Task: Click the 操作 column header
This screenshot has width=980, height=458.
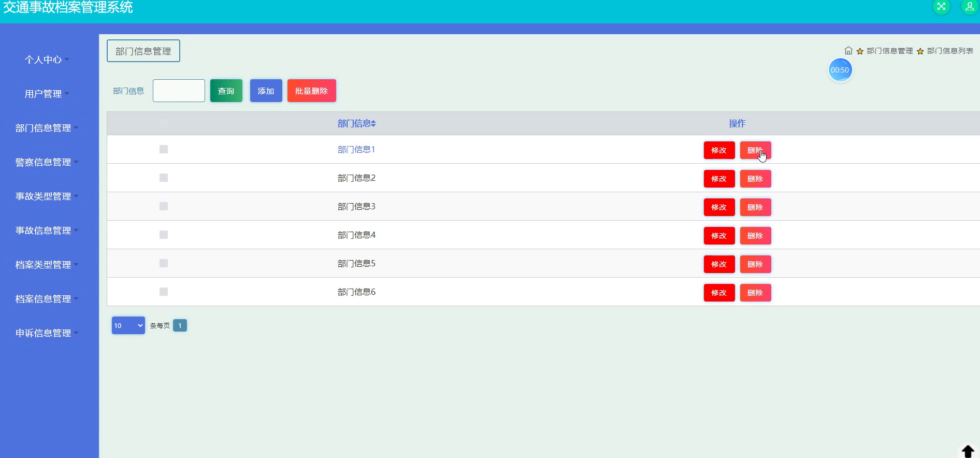Action: coord(737,123)
